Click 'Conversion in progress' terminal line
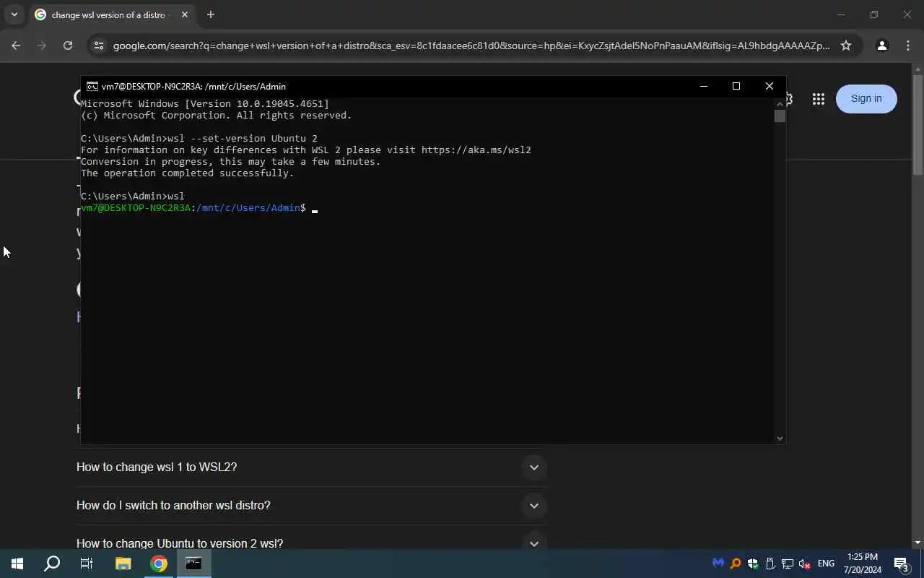The width and height of the screenshot is (924, 578). (231, 162)
